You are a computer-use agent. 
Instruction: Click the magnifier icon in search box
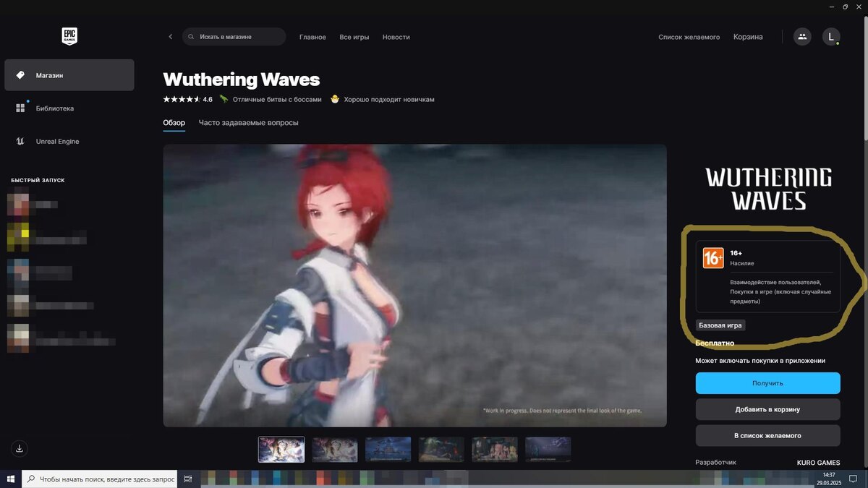click(x=192, y=37)
